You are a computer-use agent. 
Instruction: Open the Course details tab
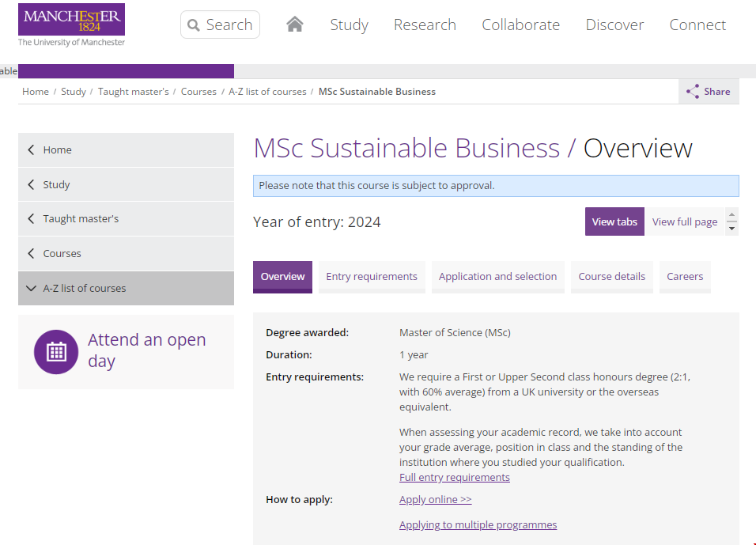click(x=611, y=277)
